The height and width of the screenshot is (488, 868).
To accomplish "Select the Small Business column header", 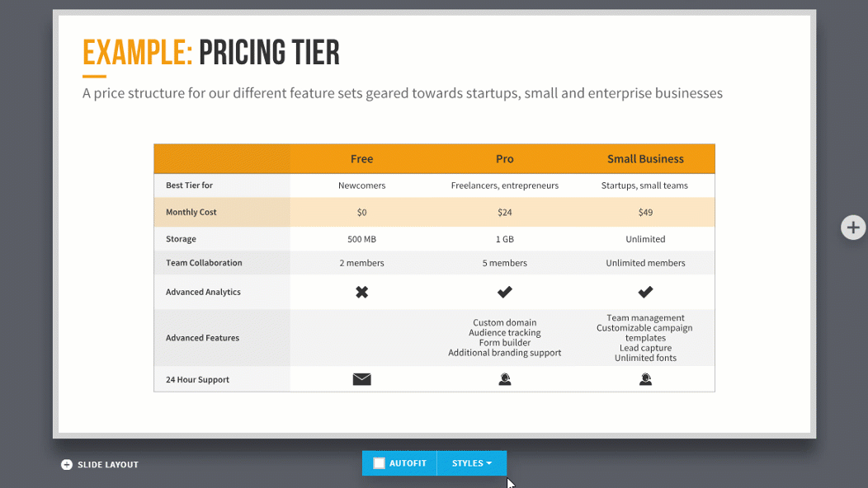I will [645, 159].
